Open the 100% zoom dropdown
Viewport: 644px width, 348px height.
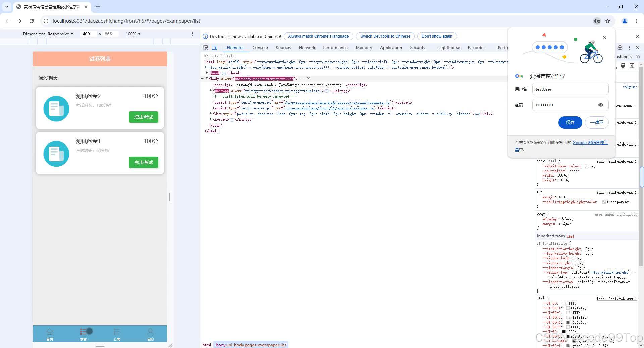tap(133, 34)
